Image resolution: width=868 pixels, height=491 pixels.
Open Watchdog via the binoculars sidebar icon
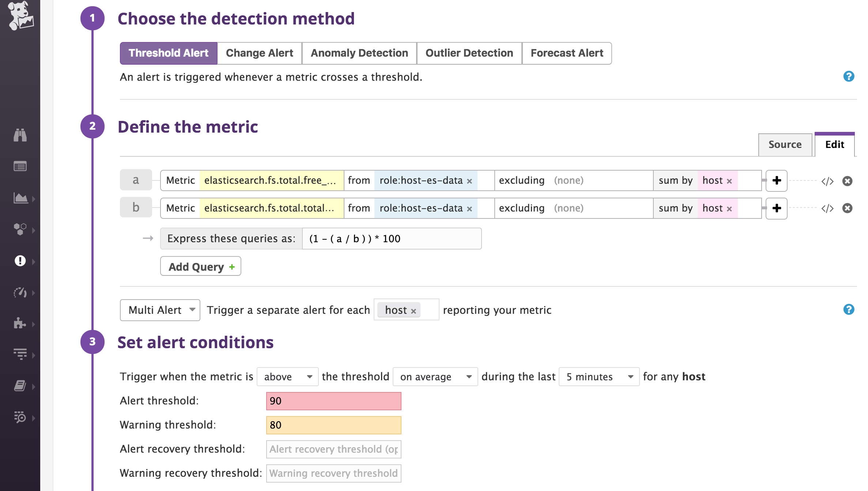(21, 136)
